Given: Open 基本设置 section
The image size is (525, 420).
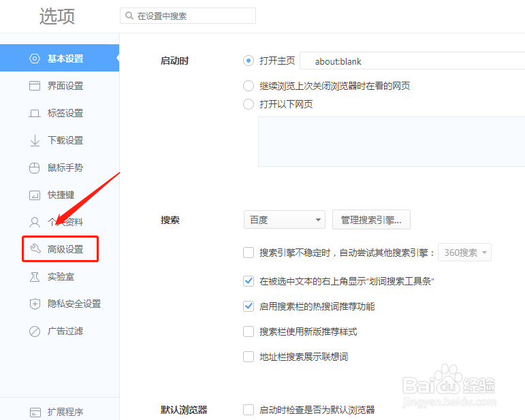Looking at the screenshot, I should click(60, 58).
